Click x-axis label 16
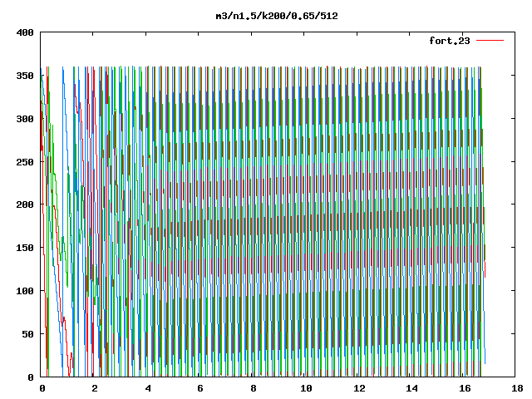The image size is (532, 399). (x=465, y=388)
